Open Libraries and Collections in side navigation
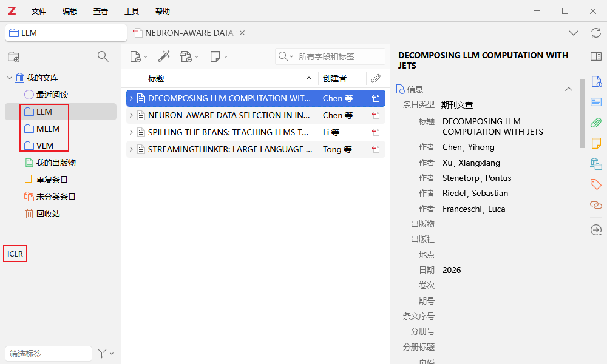 pos(596,164)
